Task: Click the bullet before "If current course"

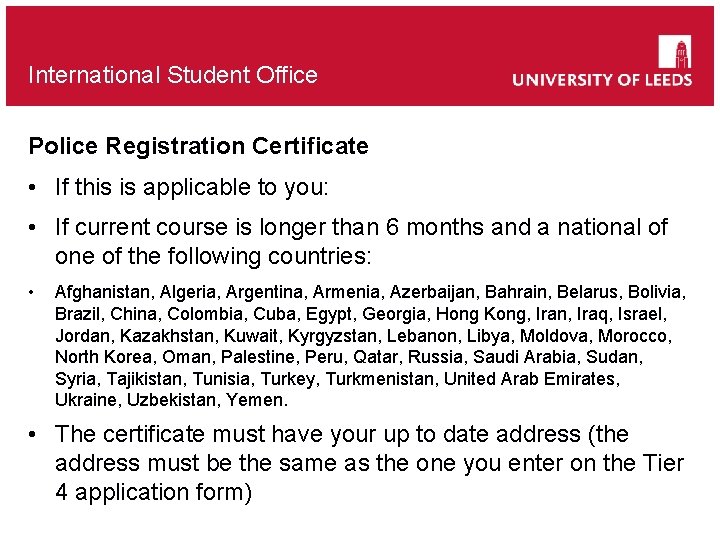Action: [x=34, y=228]
